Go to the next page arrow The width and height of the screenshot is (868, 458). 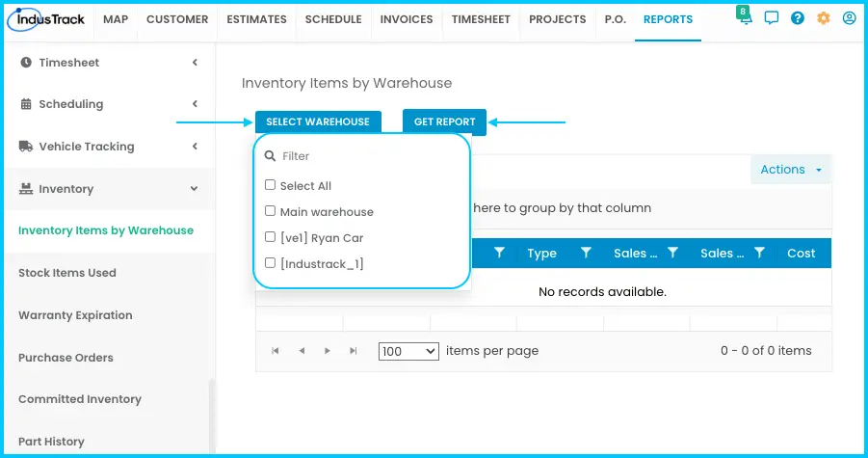coord(328,351)
